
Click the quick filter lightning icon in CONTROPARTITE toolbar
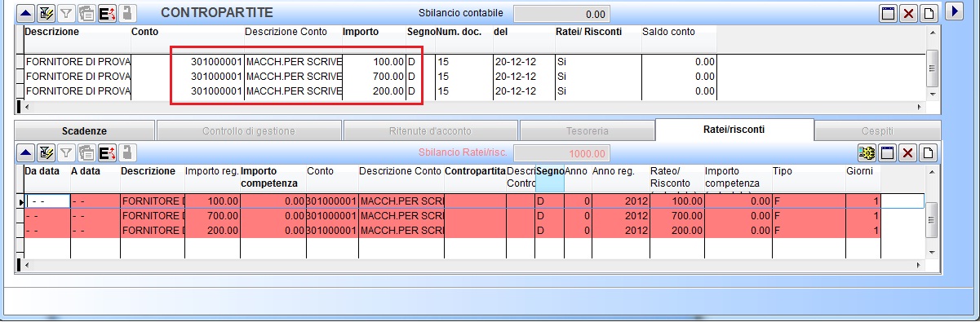click(46, 13)
